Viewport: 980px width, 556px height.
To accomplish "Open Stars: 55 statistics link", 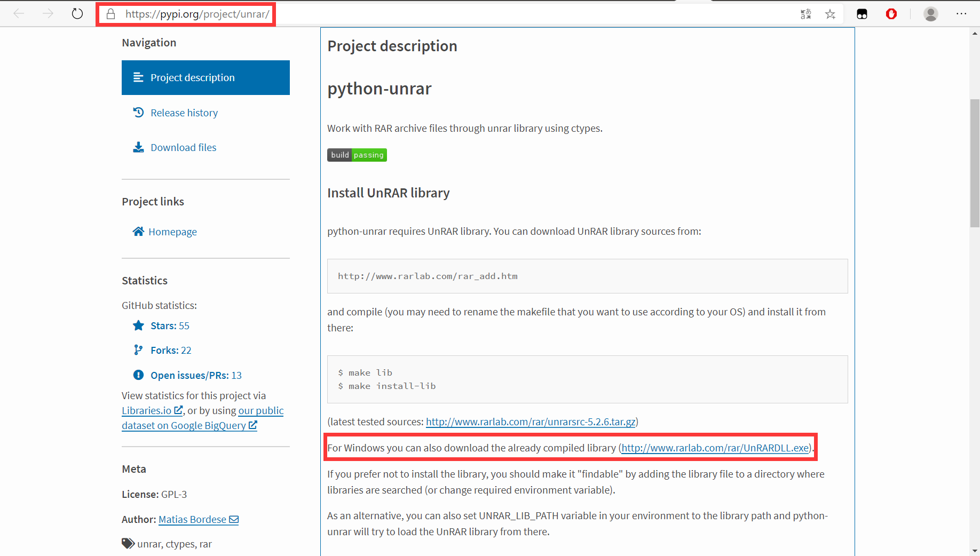I will tap(170, 325).
